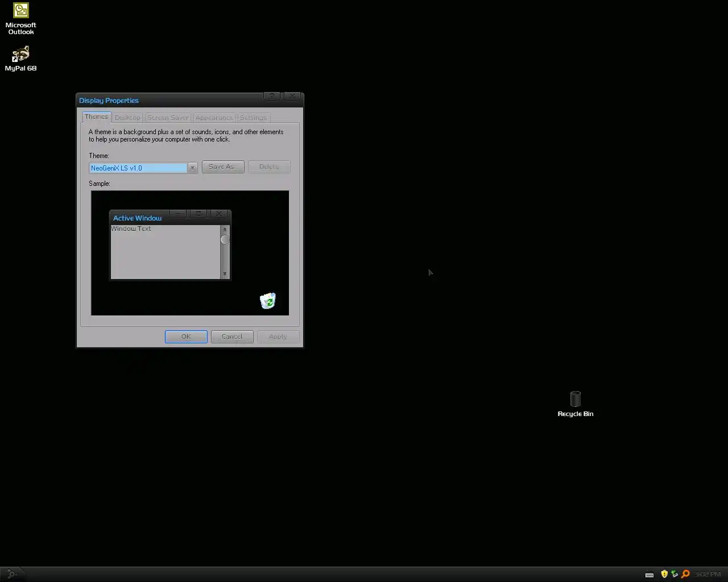Click the Display Properties title bar
Image resolution: width=728 pixels, height=582 pixels.
171,100
